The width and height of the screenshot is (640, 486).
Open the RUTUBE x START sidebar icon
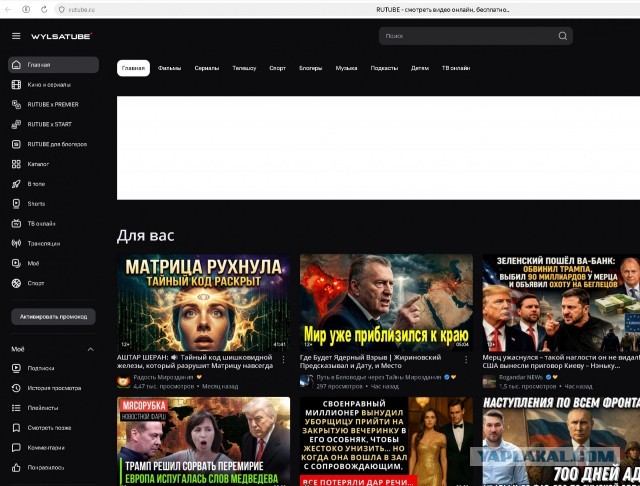(x=16, y=124)
